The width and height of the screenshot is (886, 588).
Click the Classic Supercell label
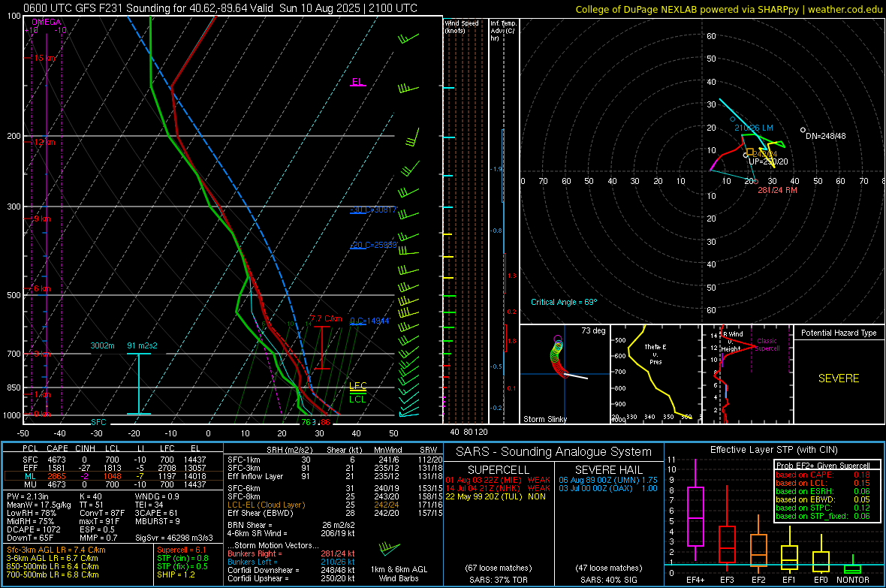(767, 345)
